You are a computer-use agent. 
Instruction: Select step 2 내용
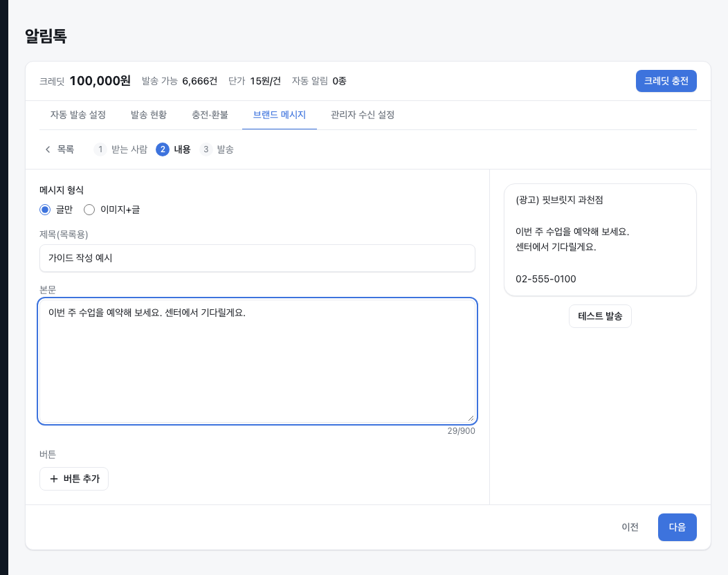pos(173,149)
